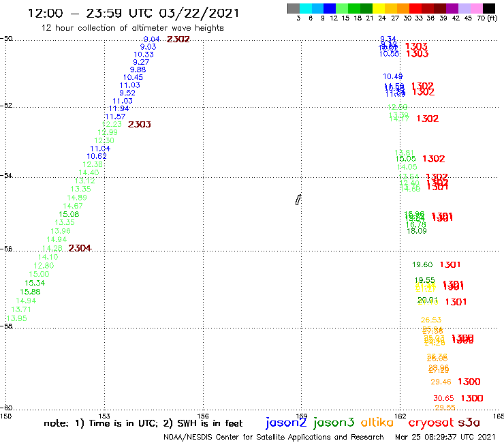Click the longitude axis label 156
Viewport: 504px width, 443px height.
(203, 416)
